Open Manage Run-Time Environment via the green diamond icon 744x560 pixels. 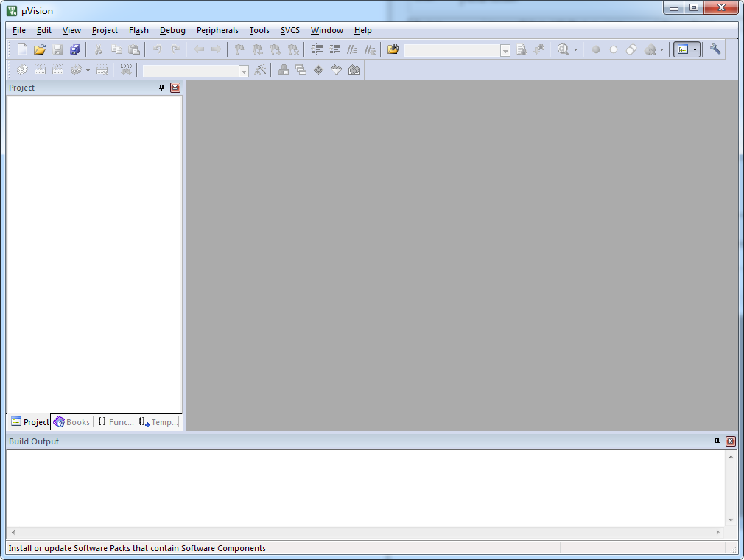318,70
